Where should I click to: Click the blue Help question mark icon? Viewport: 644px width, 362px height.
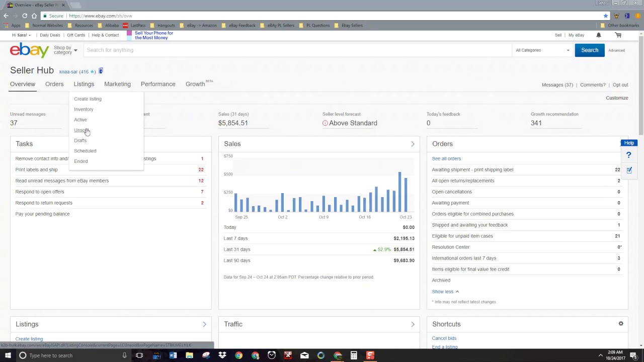628,155
